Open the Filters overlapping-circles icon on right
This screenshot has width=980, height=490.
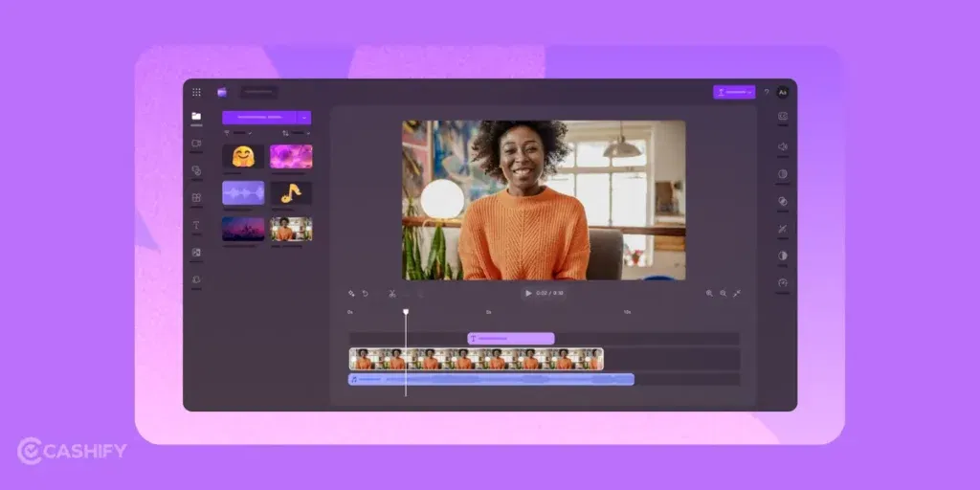pyautogui.click(x=783, y=201)
